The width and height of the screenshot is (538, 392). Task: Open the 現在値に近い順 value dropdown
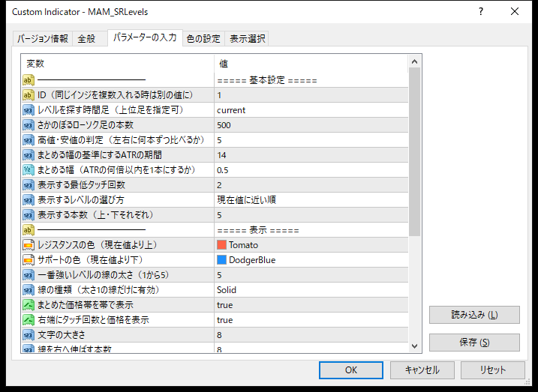[311, 200]
